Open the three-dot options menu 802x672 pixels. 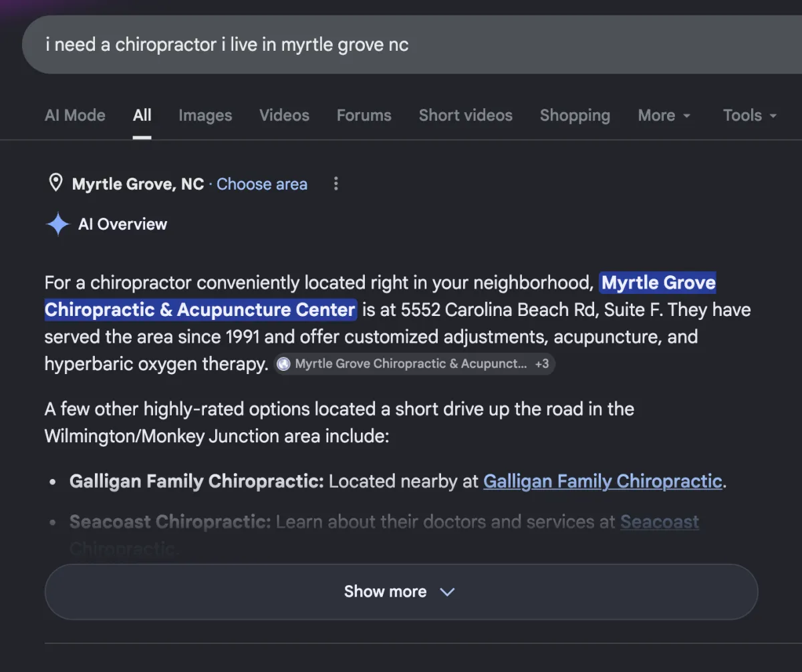tap(336, 184)
